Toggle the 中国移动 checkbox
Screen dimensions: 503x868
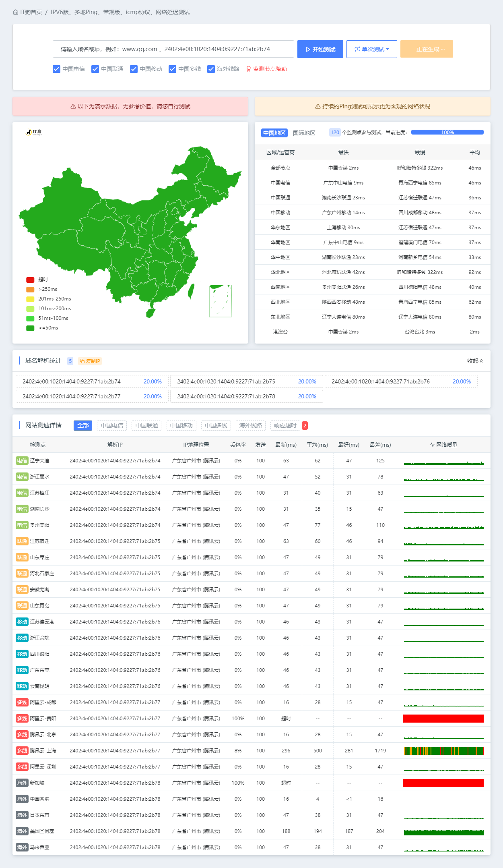coord(134,69)
